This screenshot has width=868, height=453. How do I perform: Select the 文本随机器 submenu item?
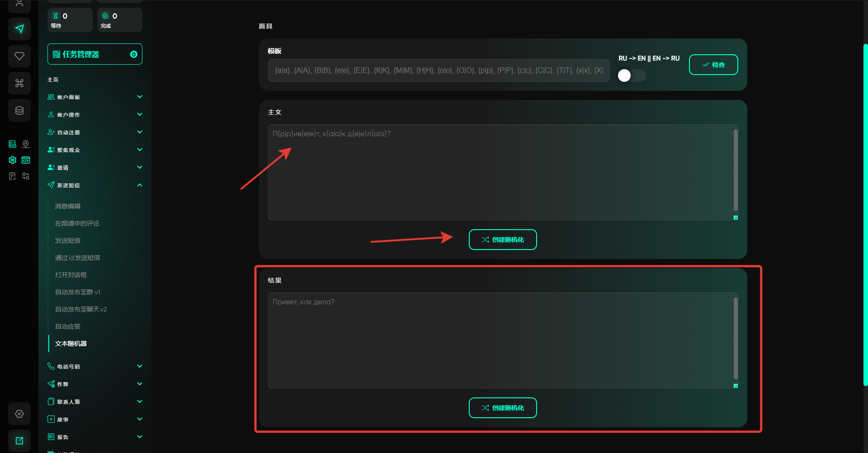(71, 344)
